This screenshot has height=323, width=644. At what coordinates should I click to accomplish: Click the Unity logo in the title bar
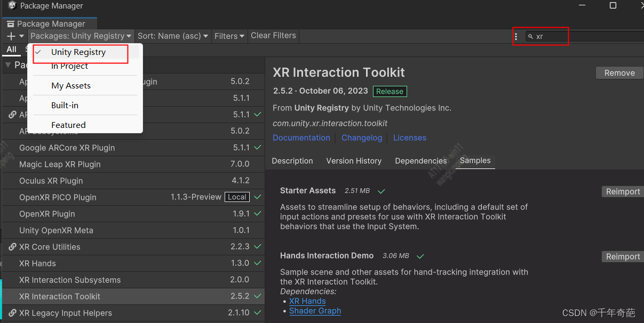tap(12, 6)
